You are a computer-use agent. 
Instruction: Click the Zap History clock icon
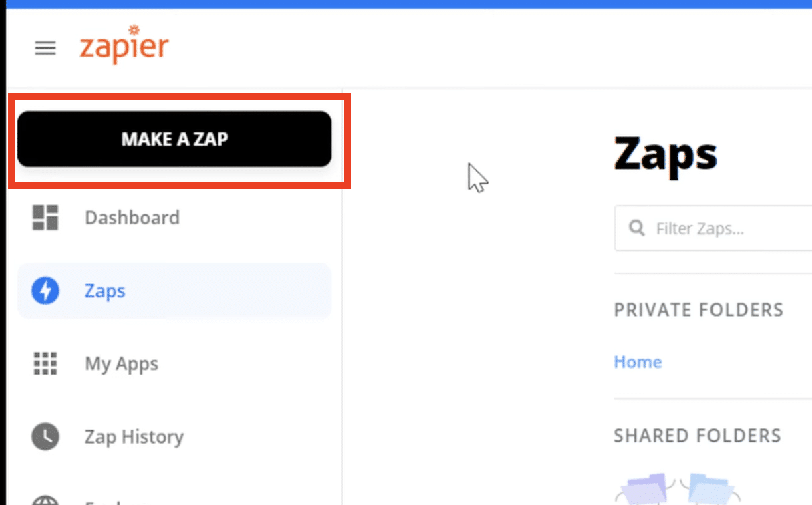(45, 437)
